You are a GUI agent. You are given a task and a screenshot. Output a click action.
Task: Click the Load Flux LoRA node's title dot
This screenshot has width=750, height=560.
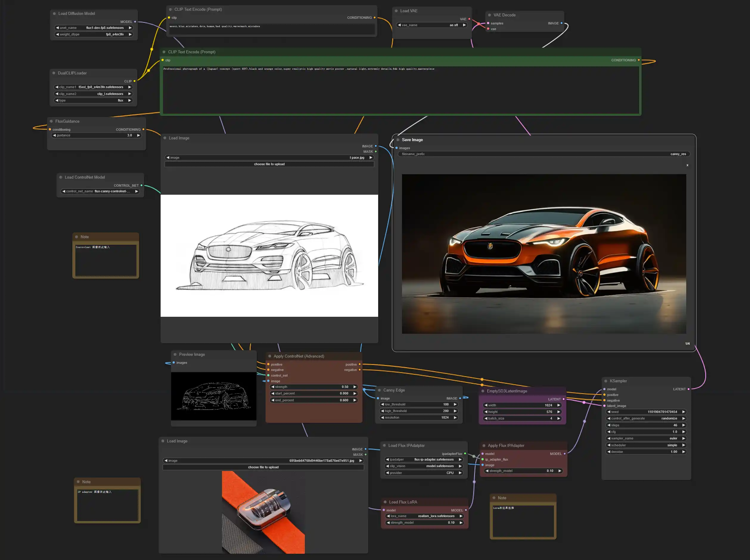point(385,502)
